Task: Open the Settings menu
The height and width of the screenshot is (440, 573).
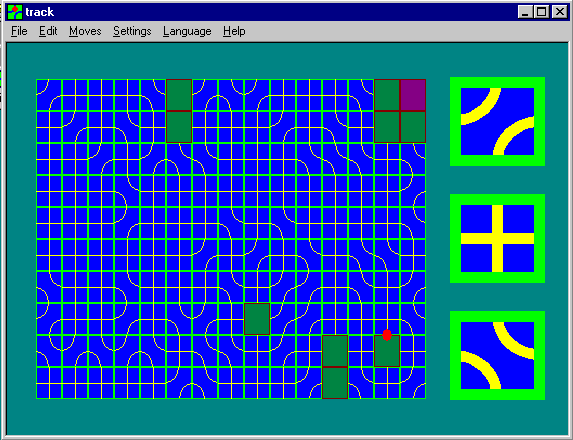Action: [x=132, y=31]
